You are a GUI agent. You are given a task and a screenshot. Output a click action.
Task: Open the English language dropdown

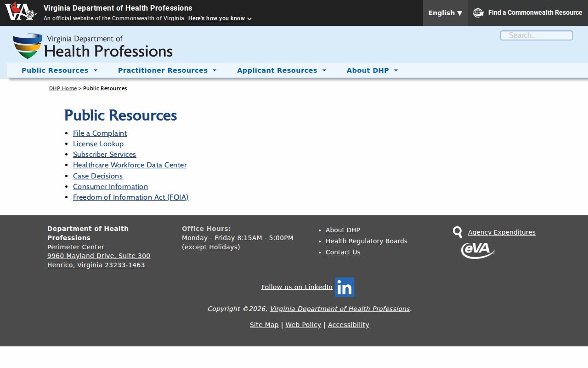[x=445, y=13]
